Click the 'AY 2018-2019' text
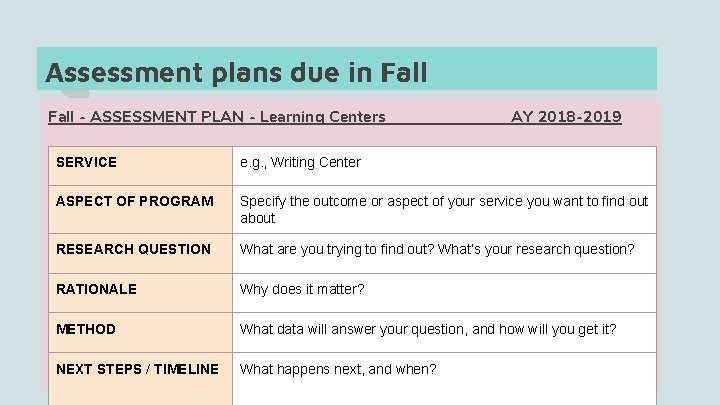This screenshot has width=720, height=405. (x=566, y=117)
